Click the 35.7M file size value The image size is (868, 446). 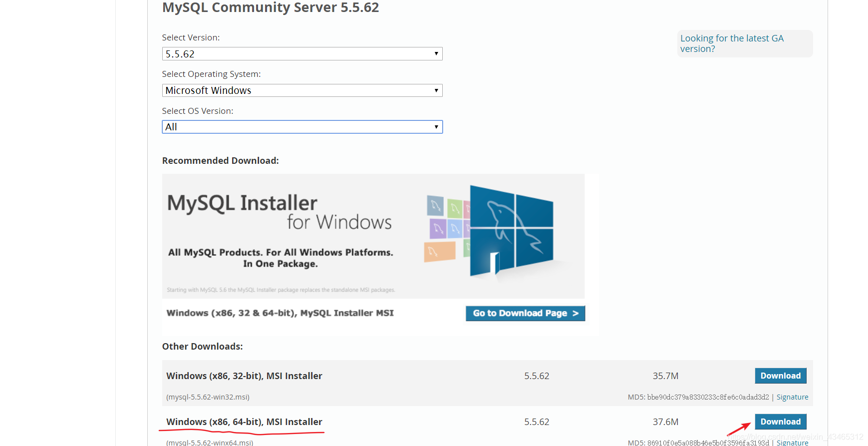[665, 376]
